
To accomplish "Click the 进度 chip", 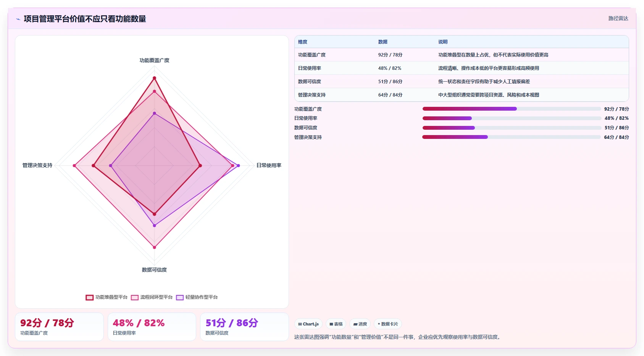I will pos(360,324).
